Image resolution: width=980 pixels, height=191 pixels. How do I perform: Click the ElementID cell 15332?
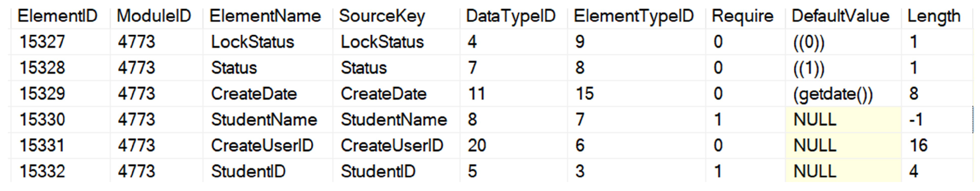[42, 172]
